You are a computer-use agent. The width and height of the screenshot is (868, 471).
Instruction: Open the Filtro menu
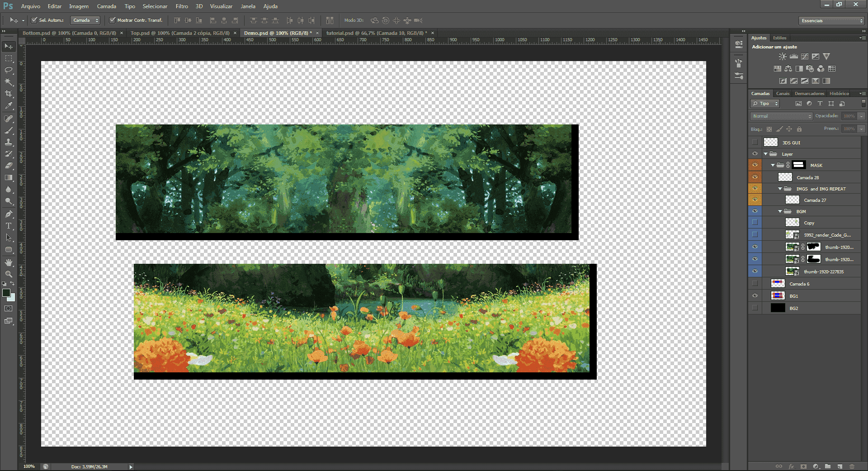182,6
